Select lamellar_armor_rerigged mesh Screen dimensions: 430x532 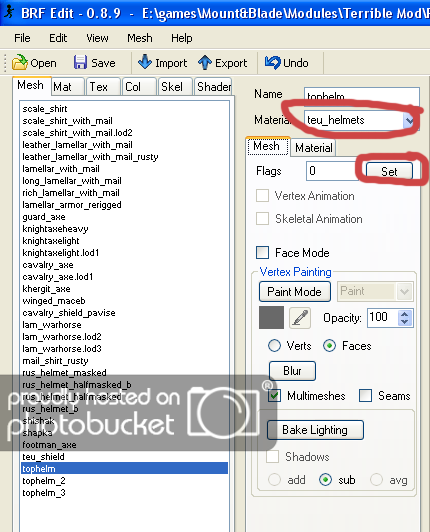pos(72,205)
